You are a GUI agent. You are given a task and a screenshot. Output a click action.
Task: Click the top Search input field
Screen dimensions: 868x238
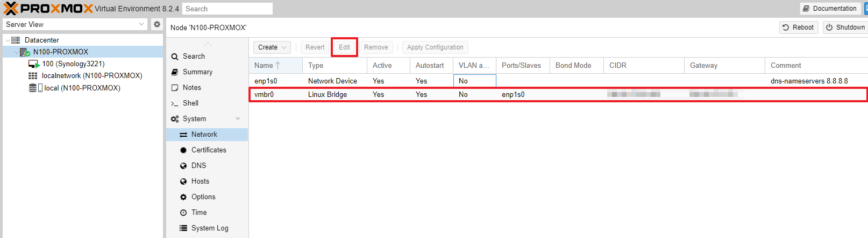[x=227, y=9]
